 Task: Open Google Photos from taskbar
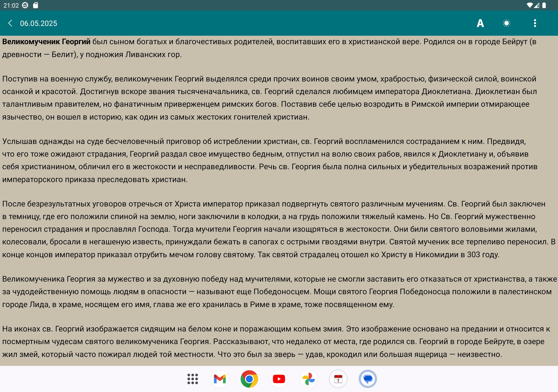pos(308,379)
